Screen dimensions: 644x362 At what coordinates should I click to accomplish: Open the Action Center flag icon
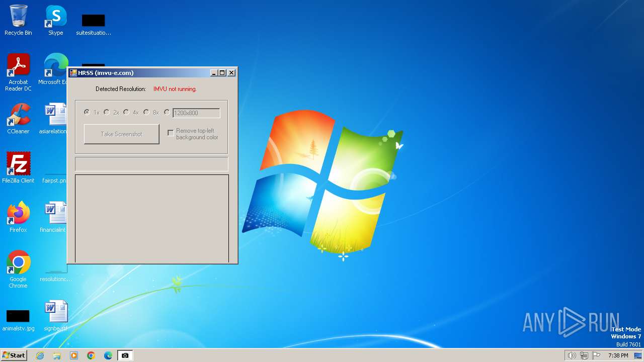(x=597, y=355)
